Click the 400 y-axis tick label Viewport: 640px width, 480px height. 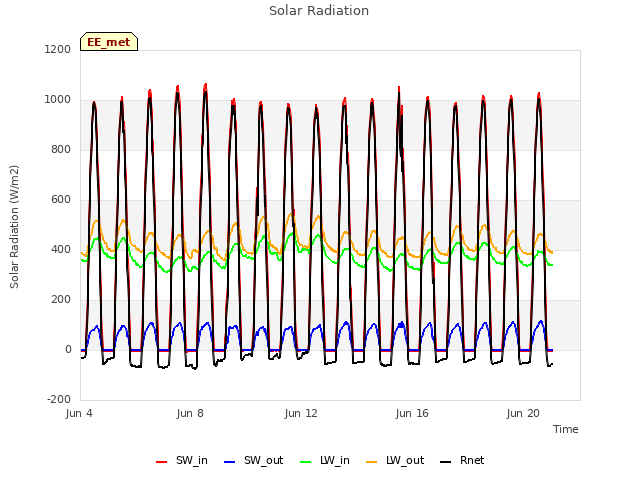coord(61,249)
